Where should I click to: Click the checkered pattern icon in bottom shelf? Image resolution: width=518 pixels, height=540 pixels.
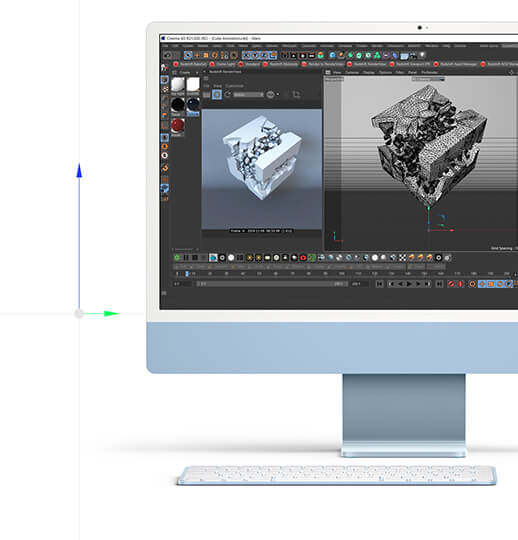[x=402, y=258]
